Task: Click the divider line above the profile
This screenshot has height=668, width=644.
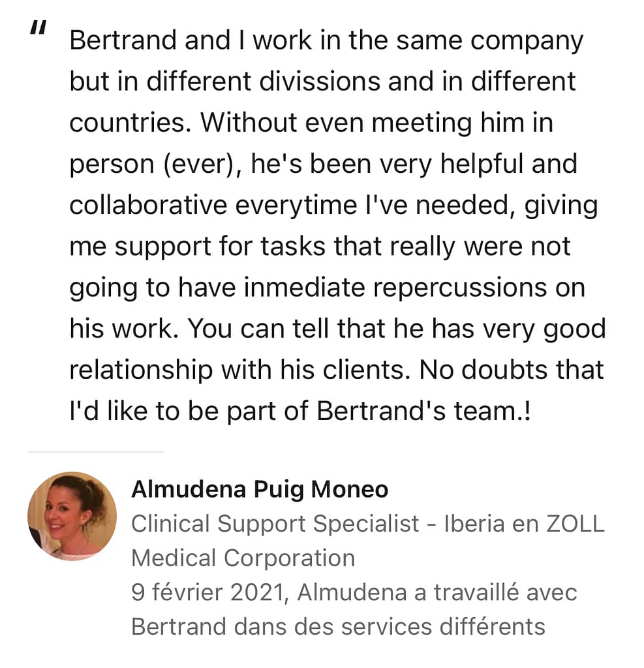Action: (96, 451)
